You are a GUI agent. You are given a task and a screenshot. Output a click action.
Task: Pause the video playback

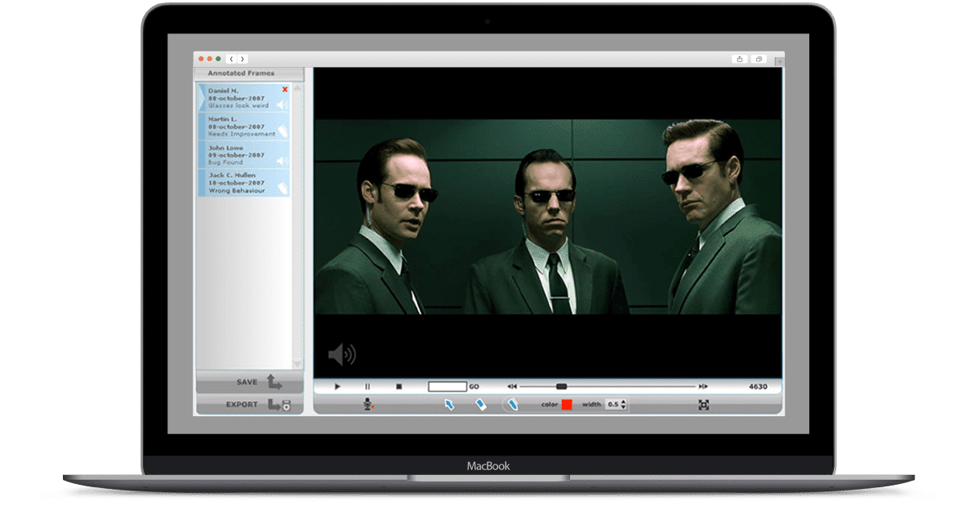click(x=367, y=387)
